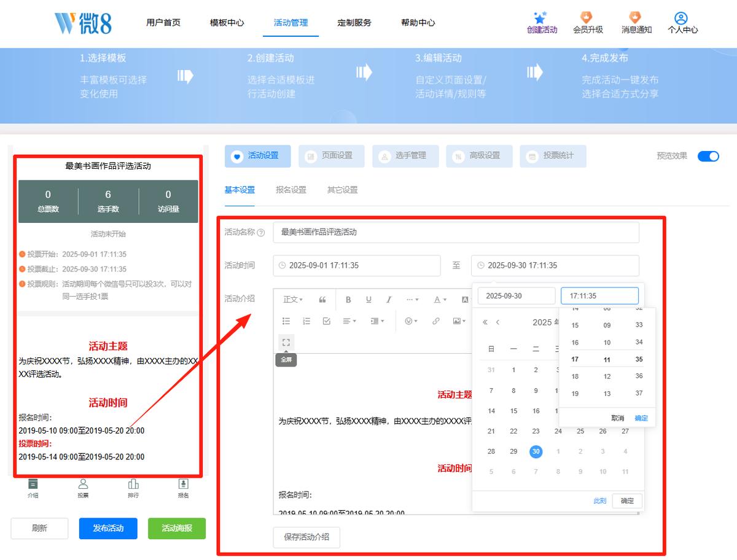Go to previous year in the calendar
This screenshot has height=560, width=737.
click(485, 322)
